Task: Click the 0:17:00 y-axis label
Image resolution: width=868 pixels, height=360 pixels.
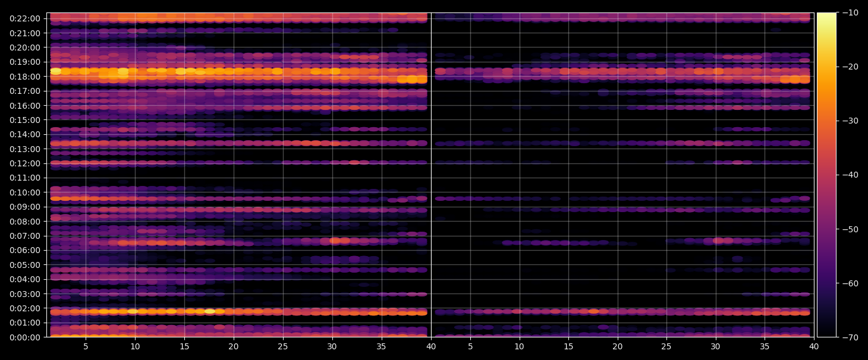Action: point(25,91)
